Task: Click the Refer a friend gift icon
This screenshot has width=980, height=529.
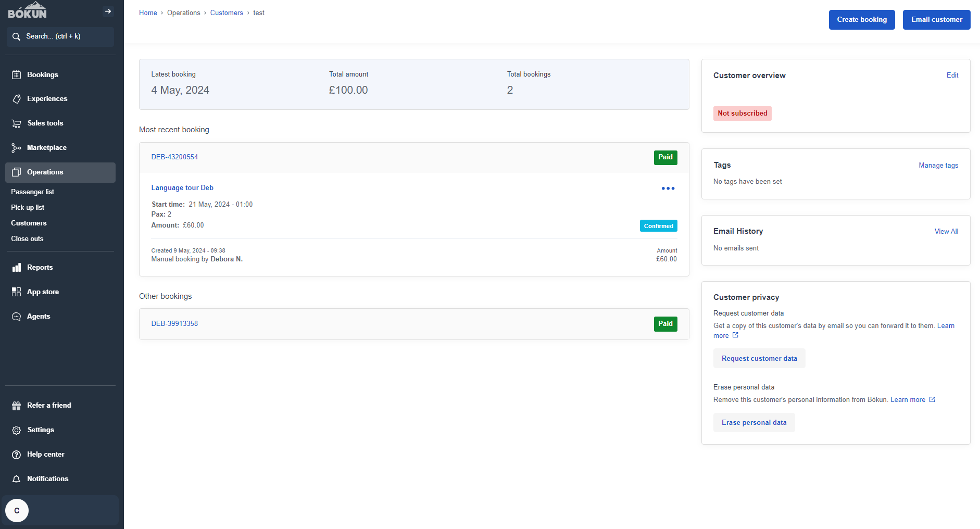Action: (17, 405)
